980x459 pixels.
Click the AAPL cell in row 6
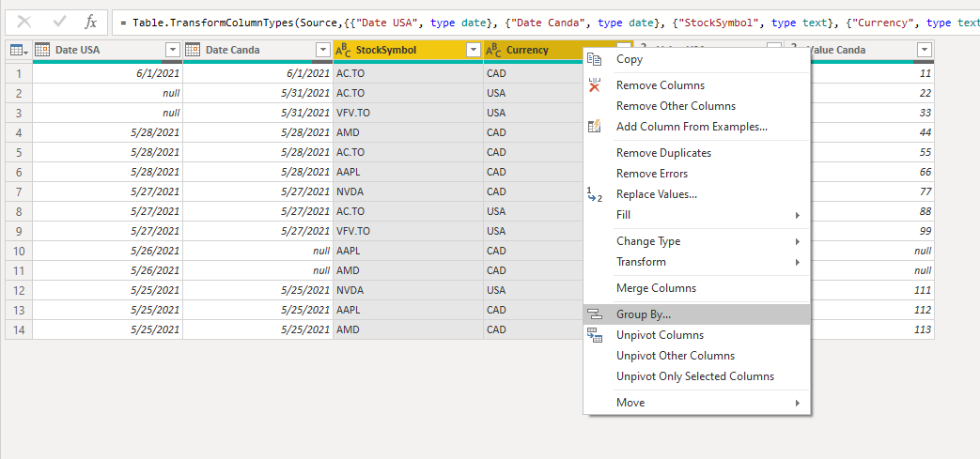409,172
